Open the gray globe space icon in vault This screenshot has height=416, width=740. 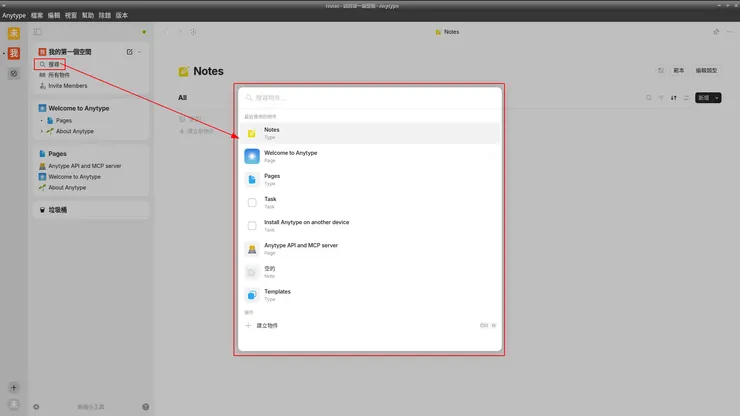pyautogui.click(x=14, y=73)
